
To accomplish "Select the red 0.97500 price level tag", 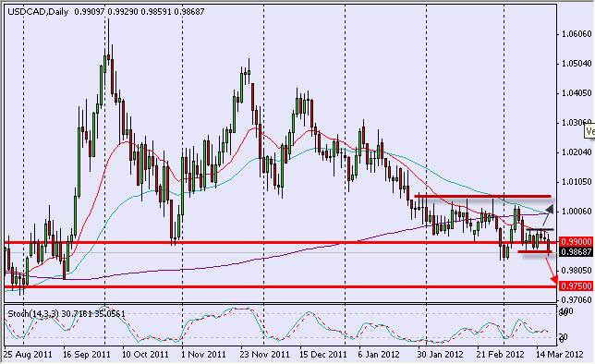I will click(576, 285).
